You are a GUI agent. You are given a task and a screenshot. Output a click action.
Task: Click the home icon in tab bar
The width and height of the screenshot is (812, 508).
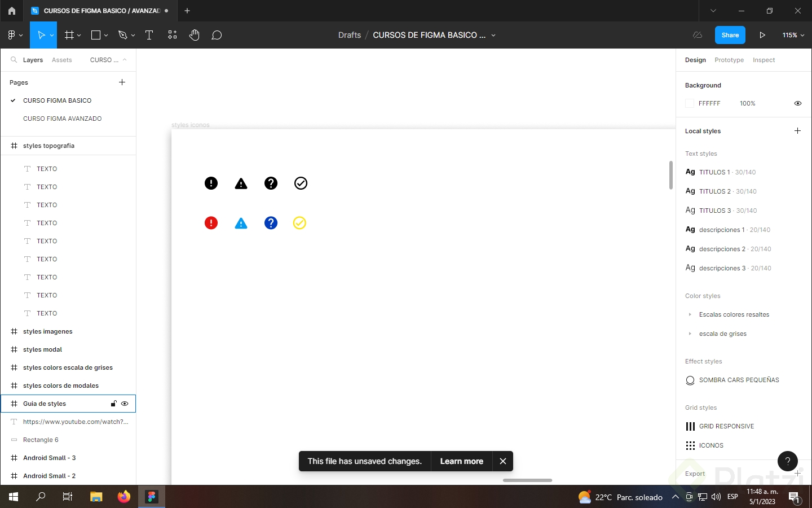click(12, 11)
